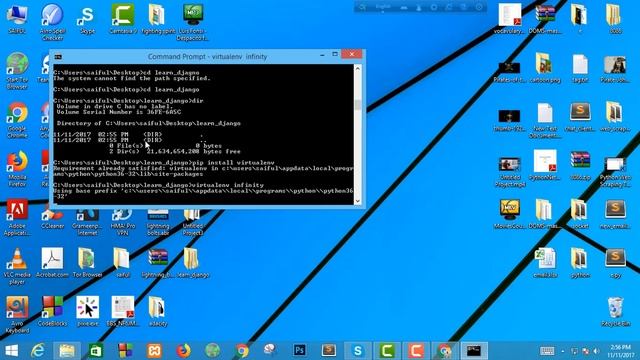
Task: Select the Mozilla Firefox desktop shortcut
Action: coord(17,168)
